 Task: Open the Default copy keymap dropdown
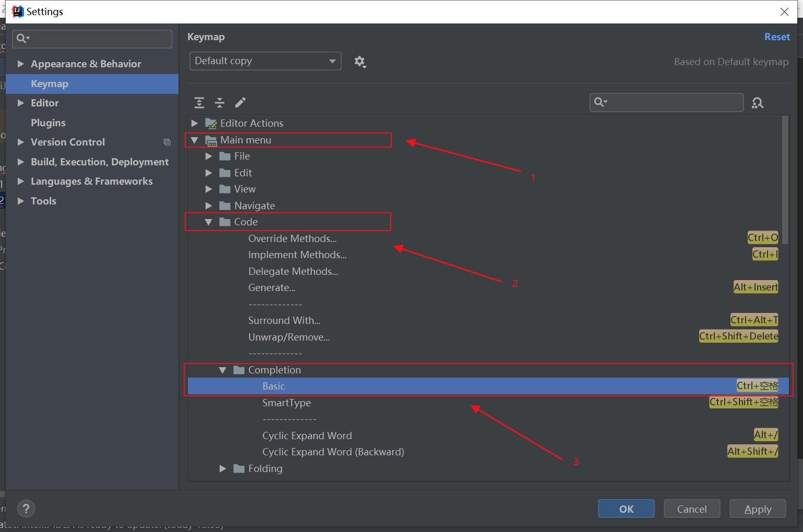pos(265,61)
